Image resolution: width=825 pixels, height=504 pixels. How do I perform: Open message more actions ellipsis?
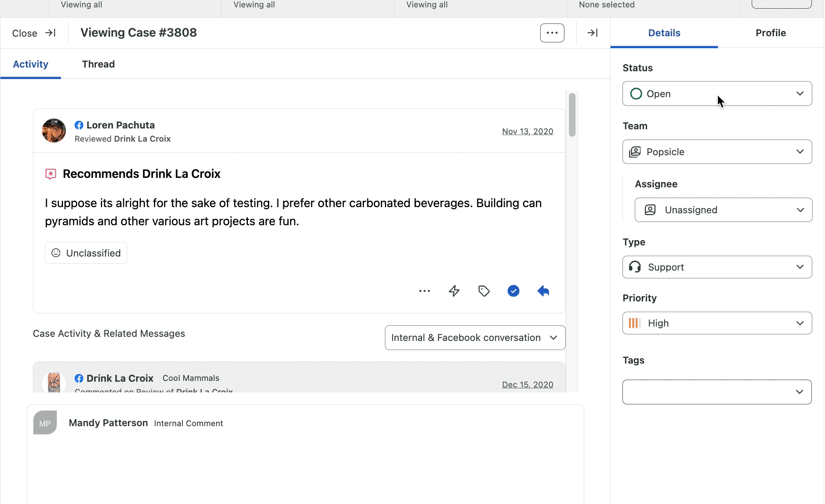pyautogui.click(x=424, y=291)
